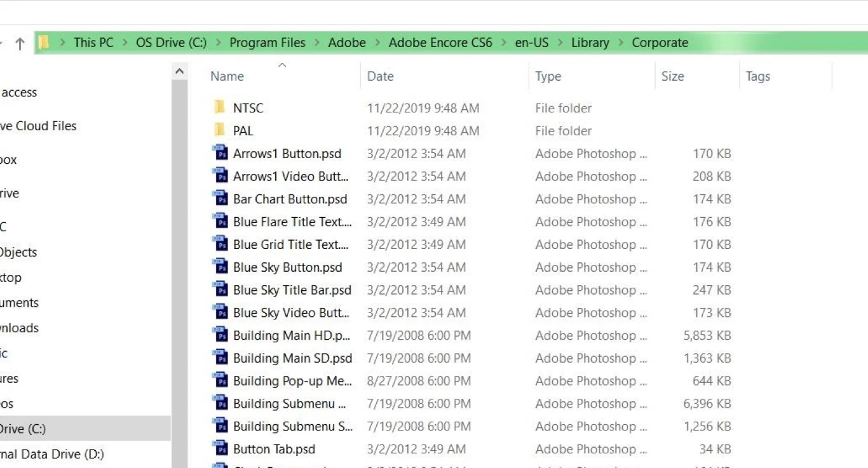This screenshot has height=468, width=868.
Task: Navigate to Adobe Encore CS6 breadcrumb
Action: [440, 43]
